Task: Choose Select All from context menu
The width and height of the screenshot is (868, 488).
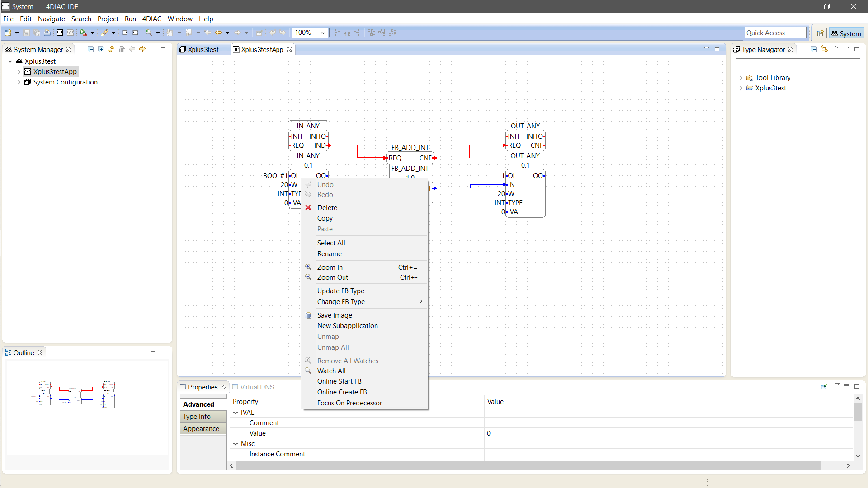Action: tap(365, 243)
